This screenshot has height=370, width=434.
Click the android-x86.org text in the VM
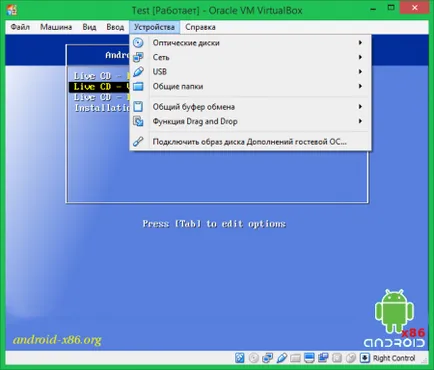click(x=57, y=340)
